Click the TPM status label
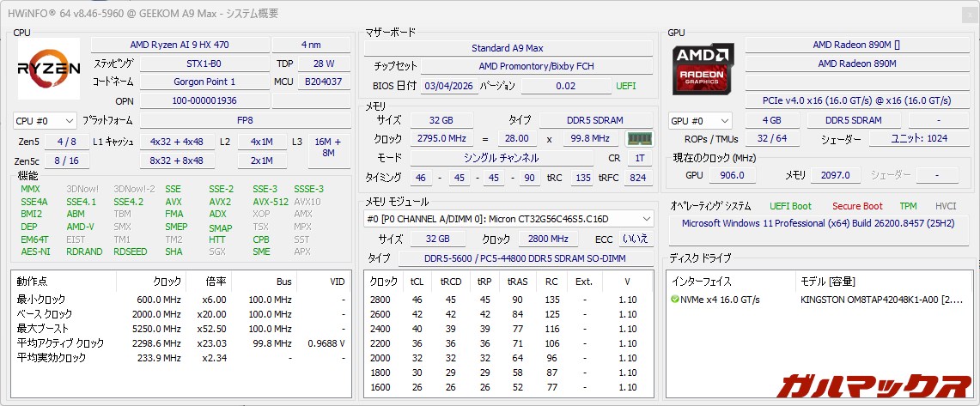 point(908,206)
